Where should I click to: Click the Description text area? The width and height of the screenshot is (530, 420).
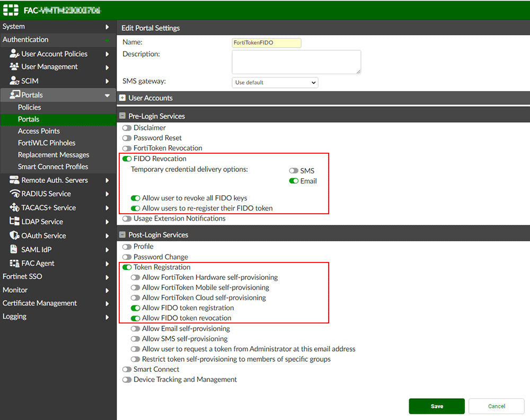(296, 62)
